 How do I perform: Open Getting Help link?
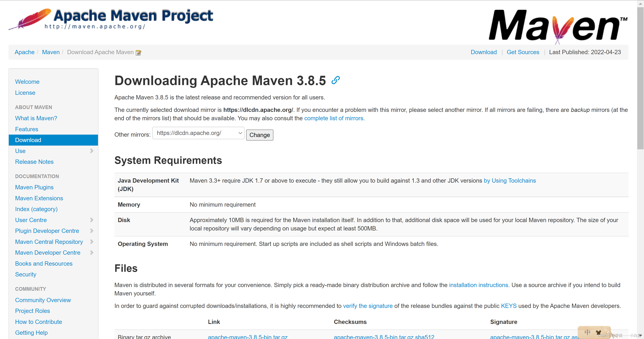coord(31,333)
